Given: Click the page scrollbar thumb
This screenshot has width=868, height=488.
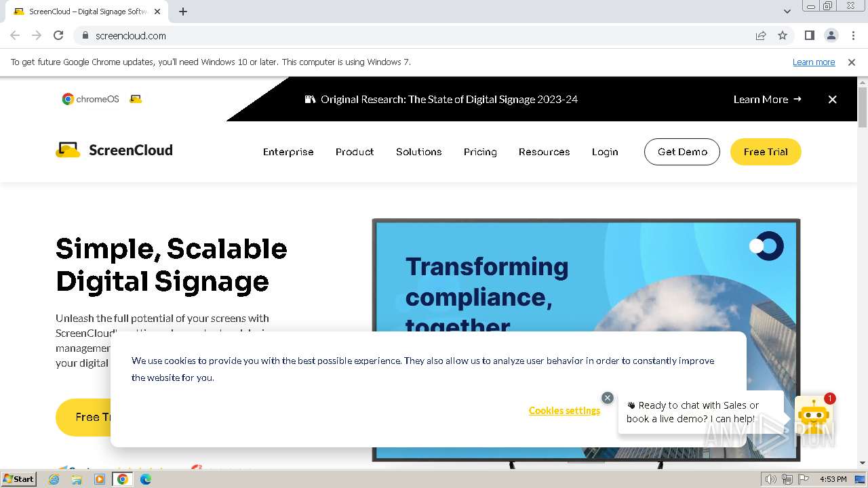Looking at the screenshot, I should tap(863, 107).
